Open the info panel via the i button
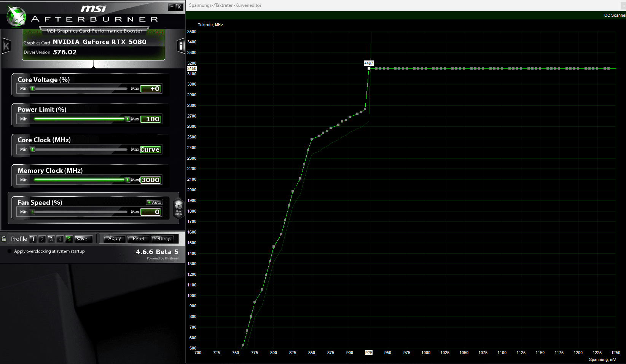The image size is (626, 364). pyautogui.click(x=180, y=46)
